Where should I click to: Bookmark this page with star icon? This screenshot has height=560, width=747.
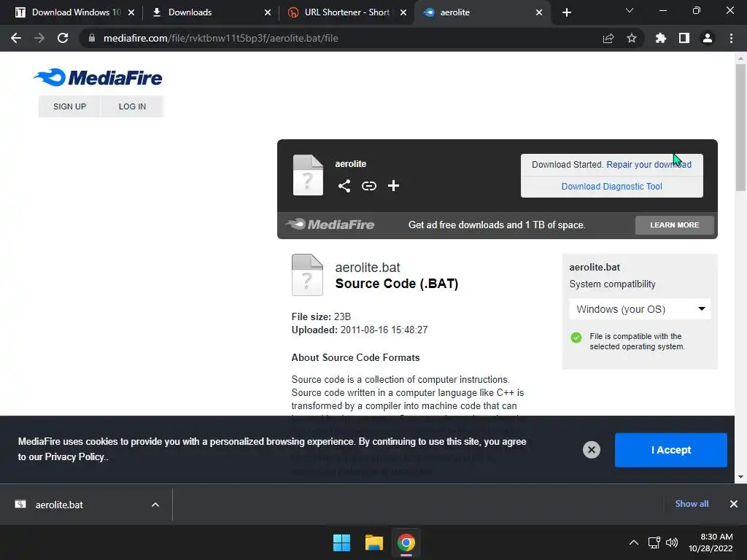pos(632,38)
